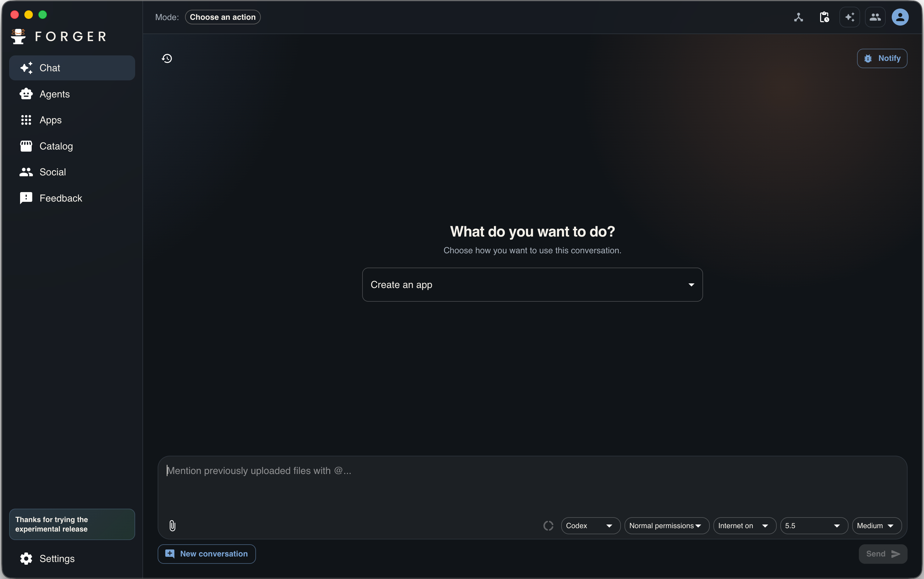
Task: Click the Notify bug icon
Action: (x=868, y=58)
